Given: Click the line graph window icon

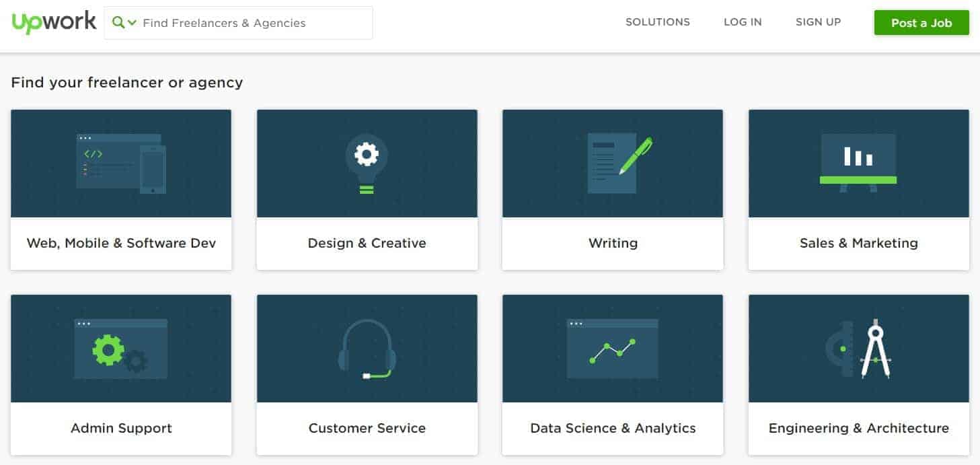Looking at the screenshot, I should [x=612, y=348].
